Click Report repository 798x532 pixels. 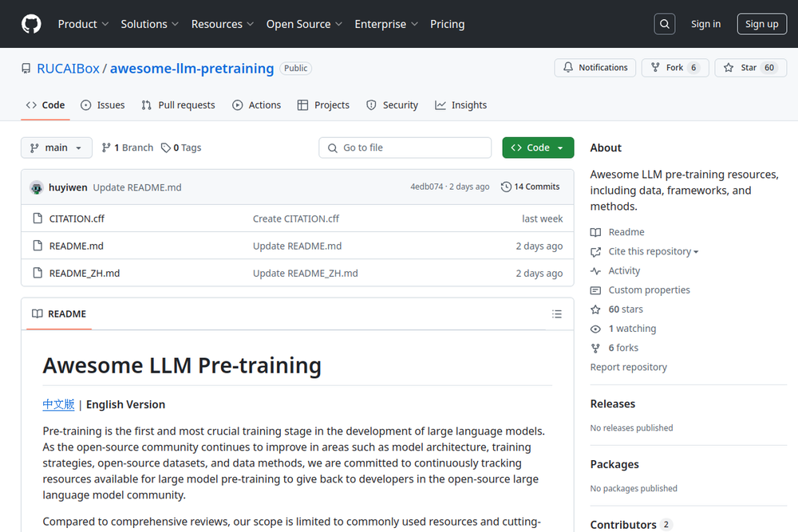pos(629,367)
